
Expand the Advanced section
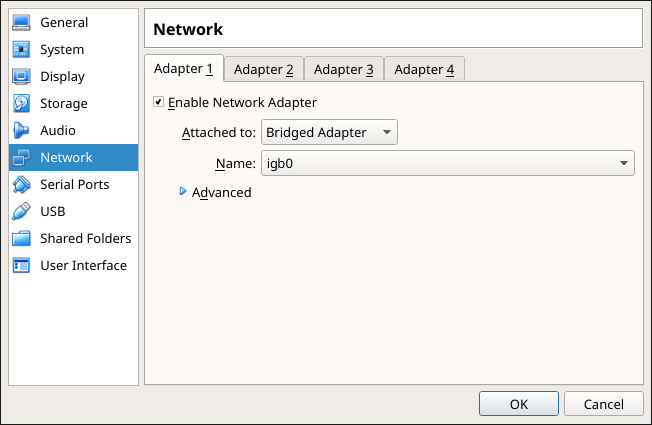183,192
